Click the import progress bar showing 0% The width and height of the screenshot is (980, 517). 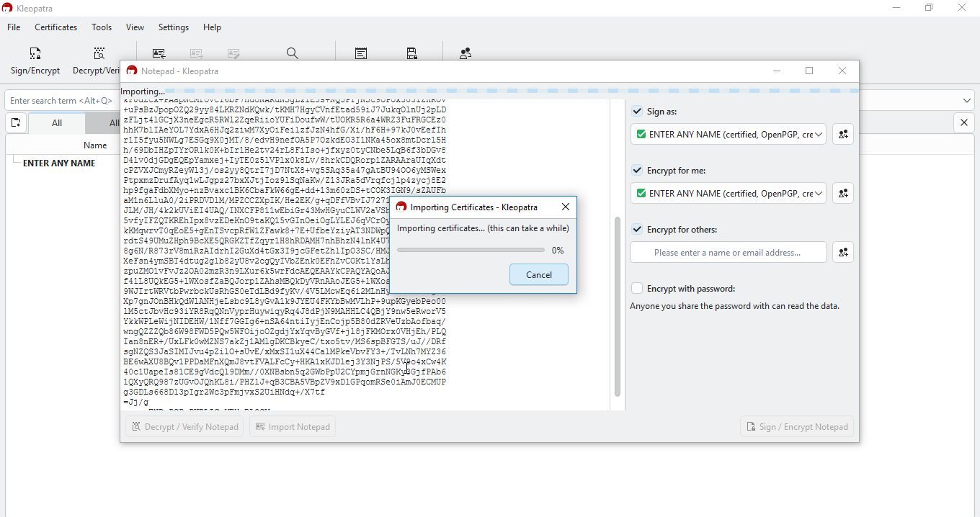click(471, 251)
